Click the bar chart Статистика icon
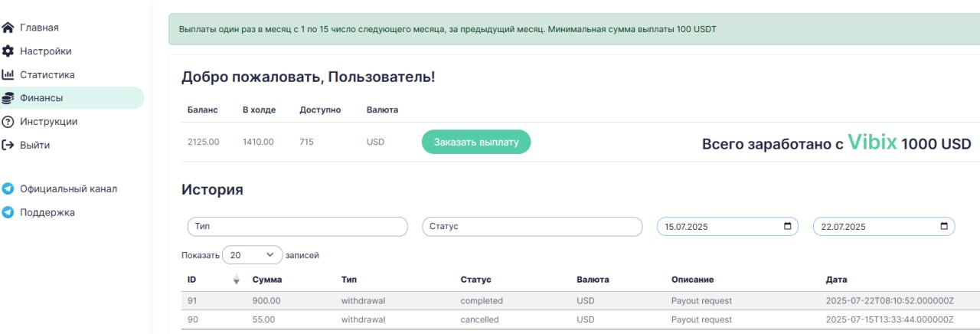The width and height of the screenshot is (980, 334). 8,75
